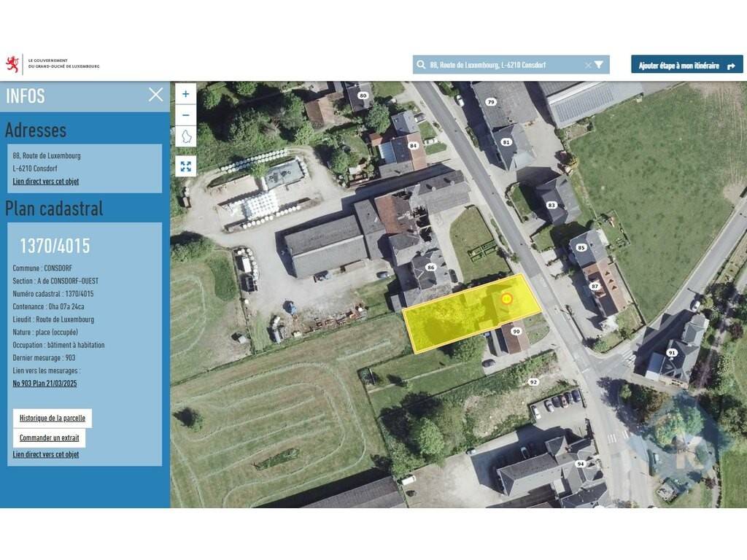Select house number 86 label on map
This screenshot has width=747, height=560.
tap(431, 268)
